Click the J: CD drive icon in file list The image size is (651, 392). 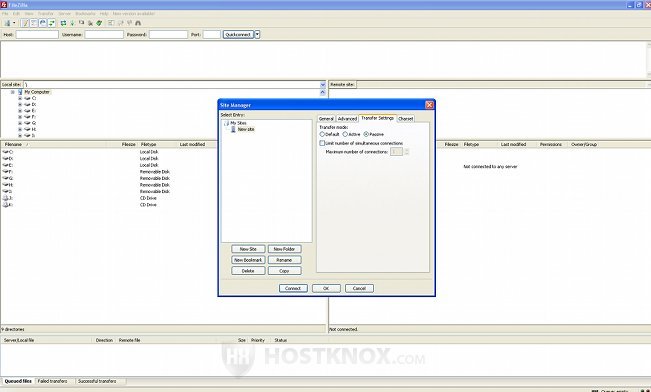coord(6,198)
